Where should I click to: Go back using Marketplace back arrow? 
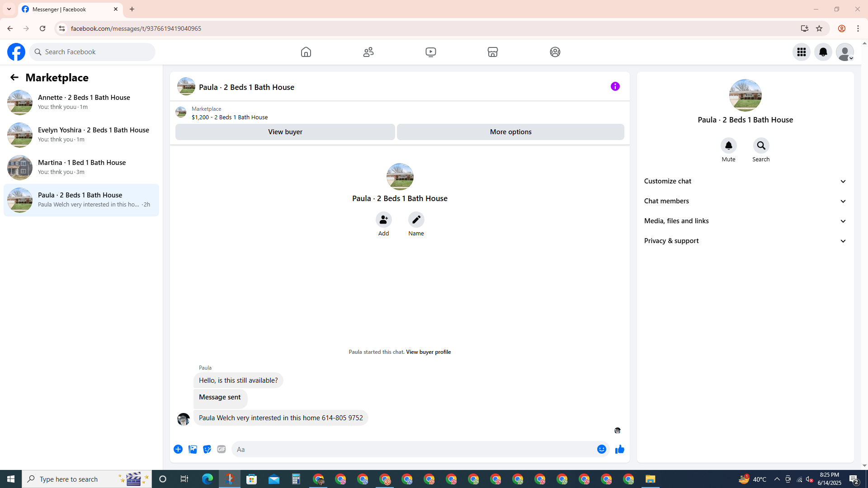tap(14, 77)
